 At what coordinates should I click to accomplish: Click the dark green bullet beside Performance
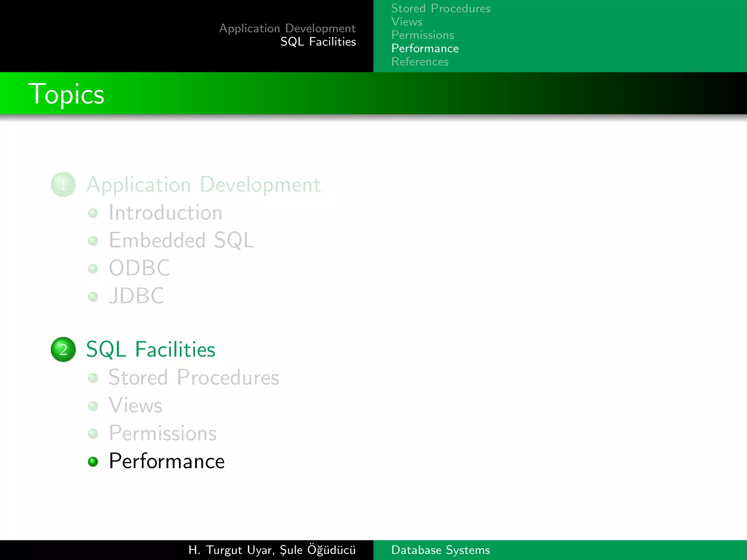[93, 462]
